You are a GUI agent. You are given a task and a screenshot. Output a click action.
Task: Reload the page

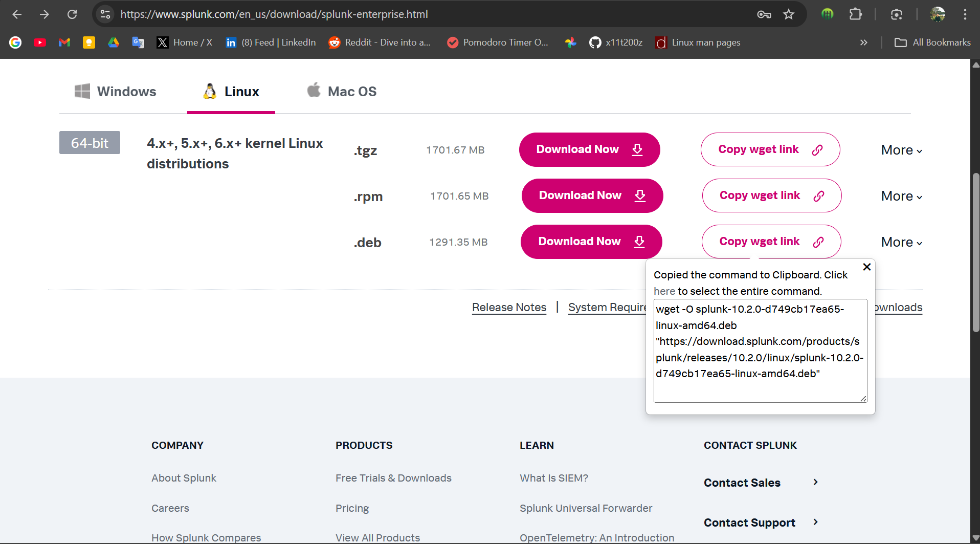(x=72, y=14)
